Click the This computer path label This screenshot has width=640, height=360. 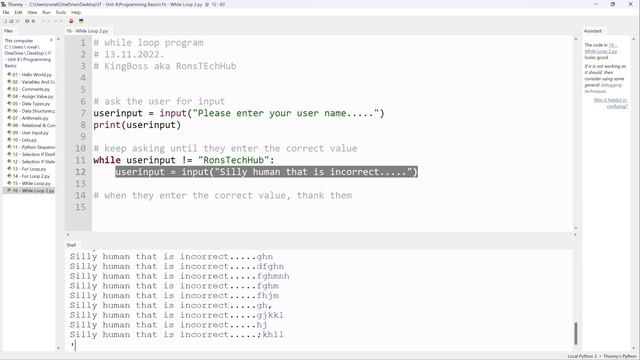[x=19, y=41]
